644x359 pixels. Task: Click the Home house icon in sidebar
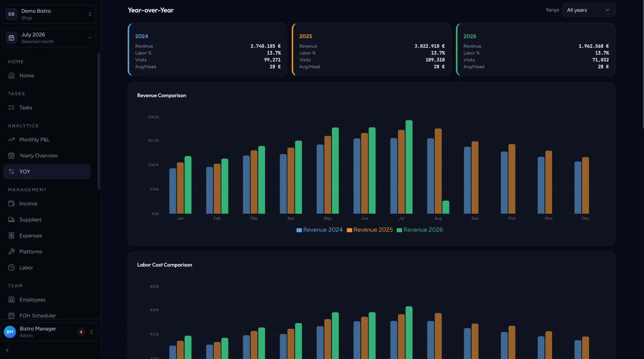[11, 75]
